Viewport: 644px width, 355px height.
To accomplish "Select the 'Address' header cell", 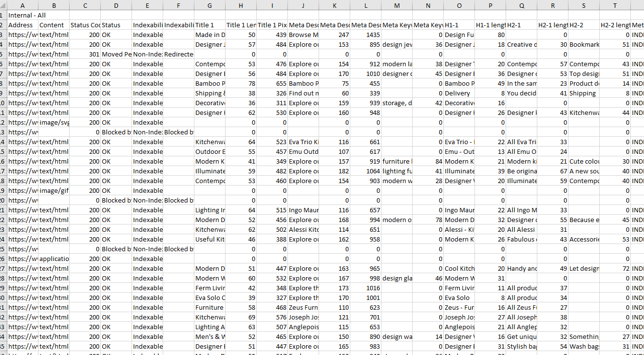I will (x=22, y=25).
